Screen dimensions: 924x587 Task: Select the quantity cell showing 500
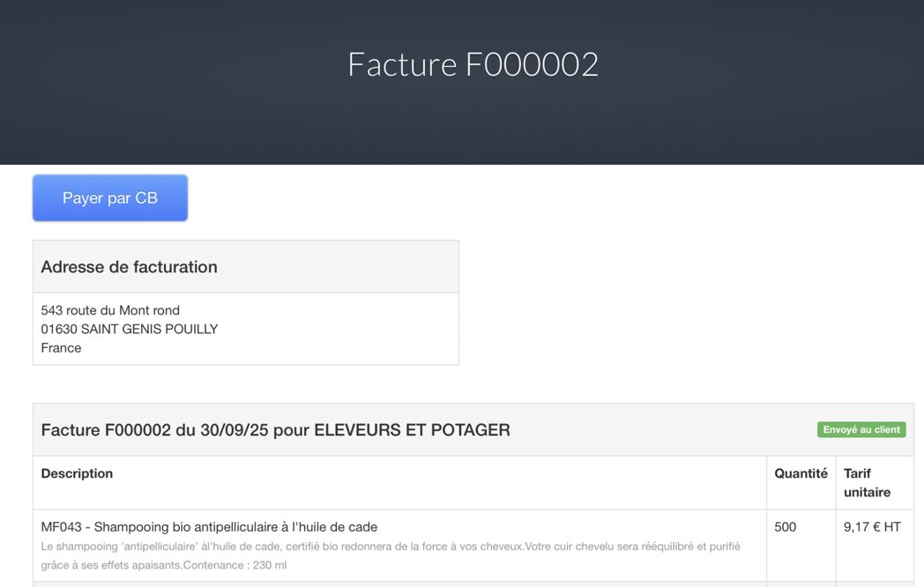click(x=785, y=527)
